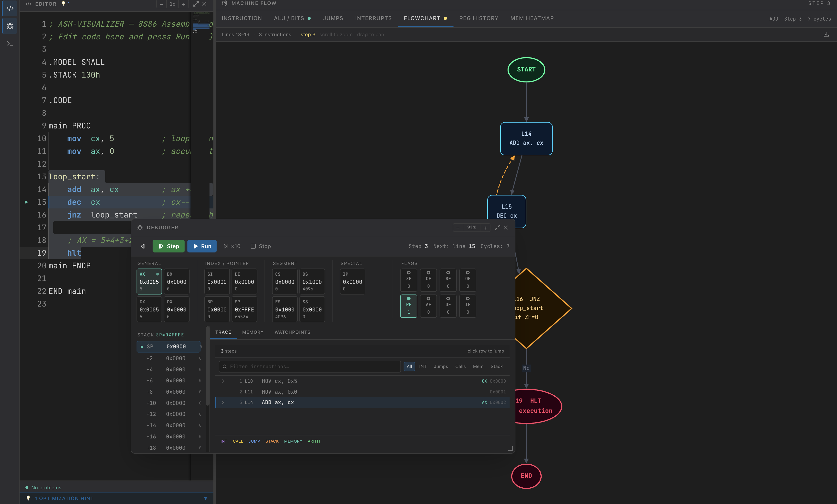Select the IP register cell
Screen dimensions: 837x504
[352, 281]
